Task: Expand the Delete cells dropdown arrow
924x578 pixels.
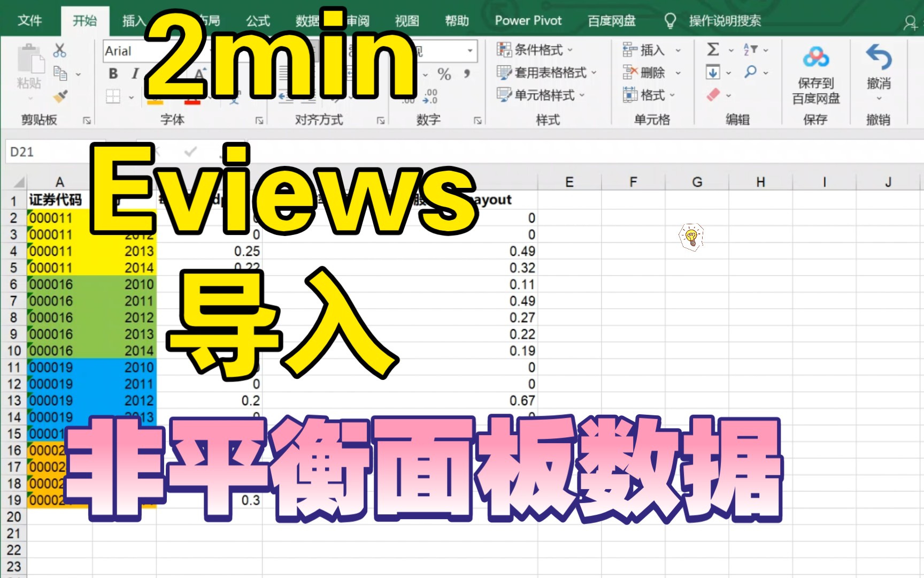Action: (x=678, y=73)
